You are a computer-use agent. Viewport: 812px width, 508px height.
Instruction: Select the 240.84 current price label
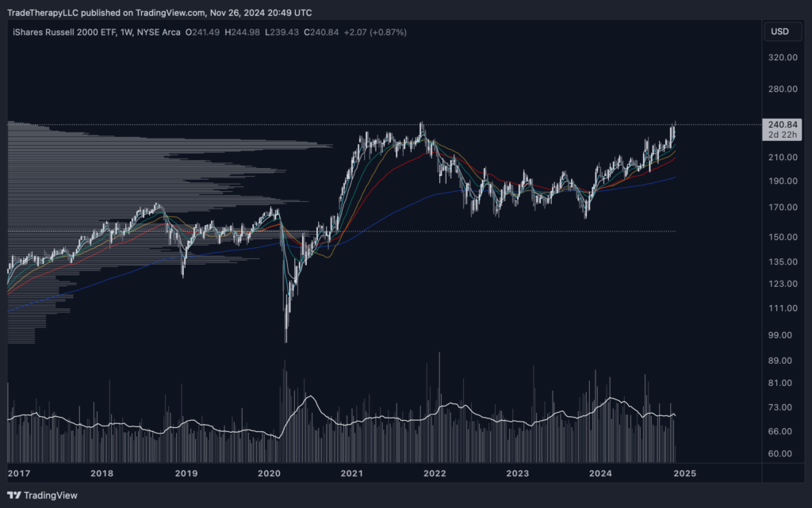coord(783,124)
